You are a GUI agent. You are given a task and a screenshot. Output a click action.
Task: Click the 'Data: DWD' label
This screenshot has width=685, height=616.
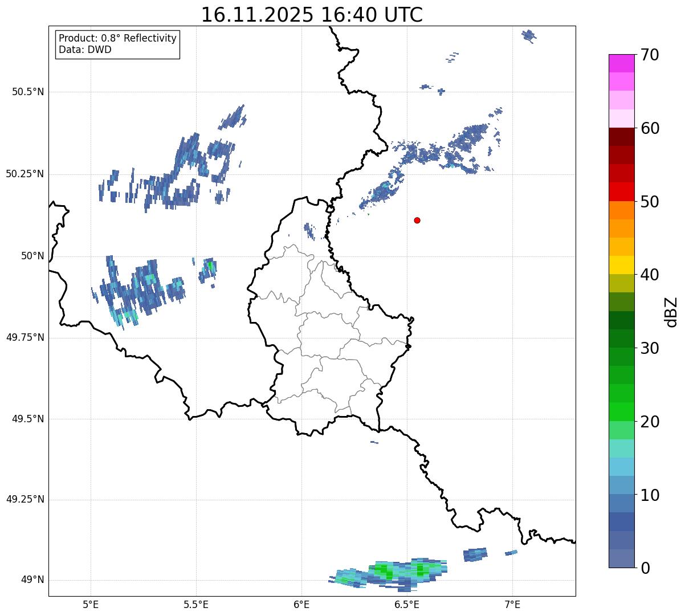(x=85, y=50)
